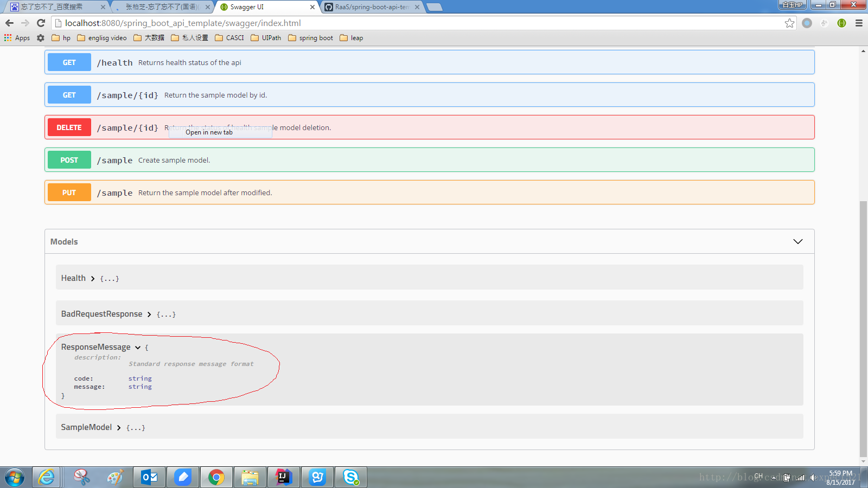
Task: Expand the PUT /sample operation
Action: [x=429, y=192]
